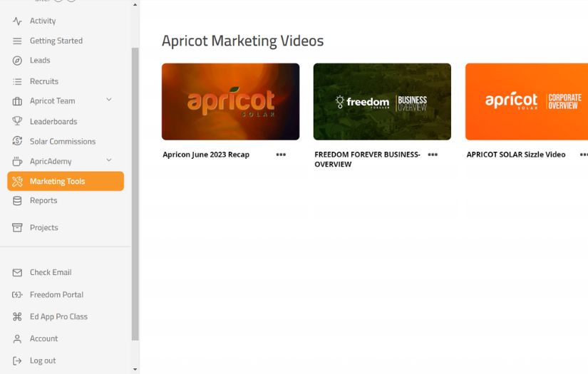Click the sidebar vertical scrollbar thumb
This screenshot has width=588, height=374.
coord(135,194)
